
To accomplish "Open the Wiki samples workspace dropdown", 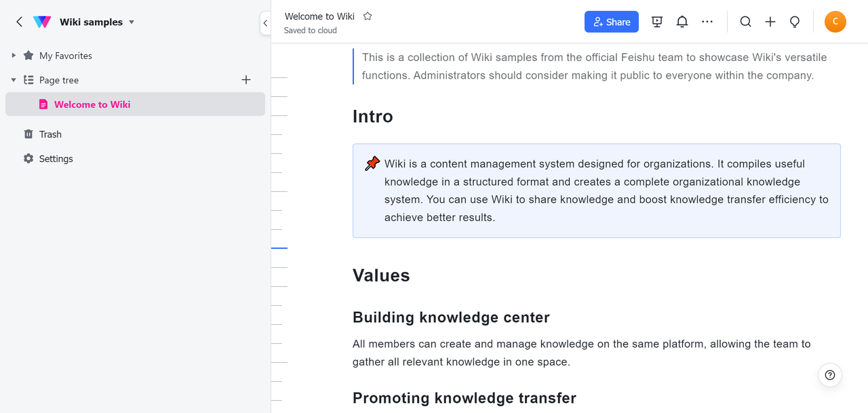I will pyautogui.click(x=132, y=22).
